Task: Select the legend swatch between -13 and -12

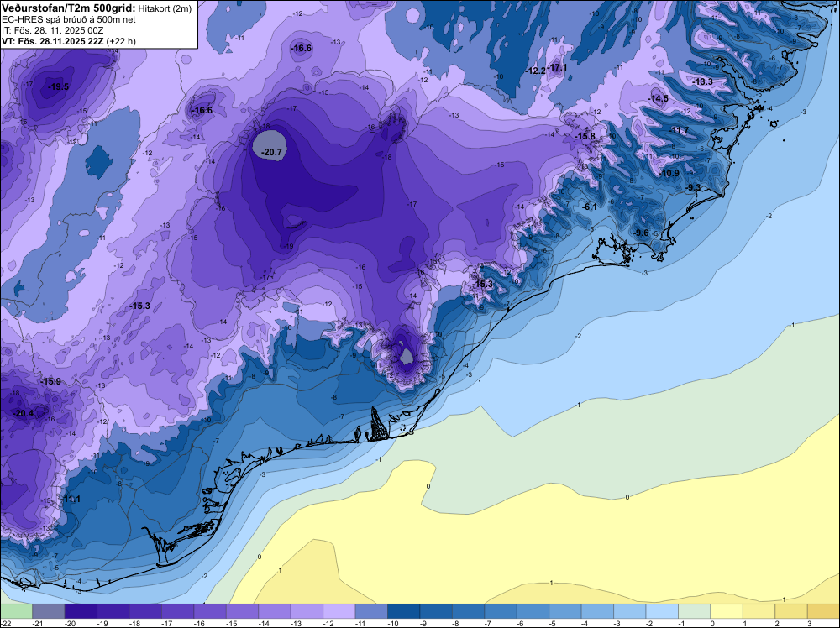Action: point(307,611)
